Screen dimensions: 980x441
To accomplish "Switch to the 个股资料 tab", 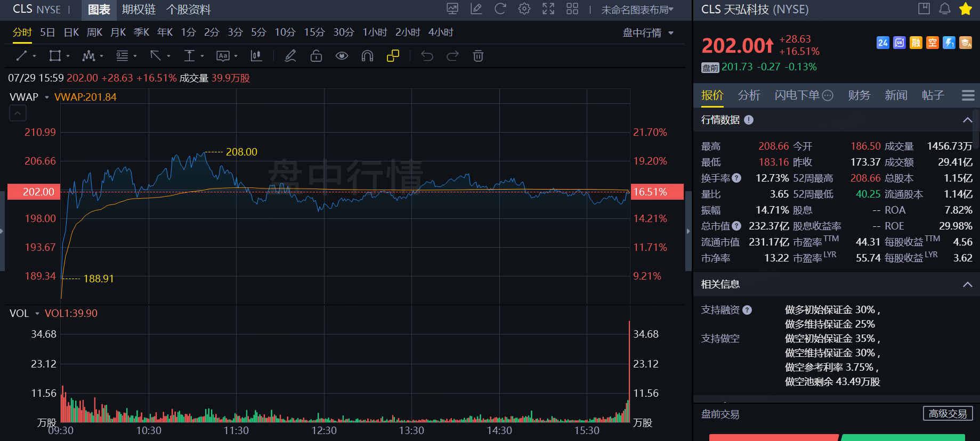I will coord(189,10).
